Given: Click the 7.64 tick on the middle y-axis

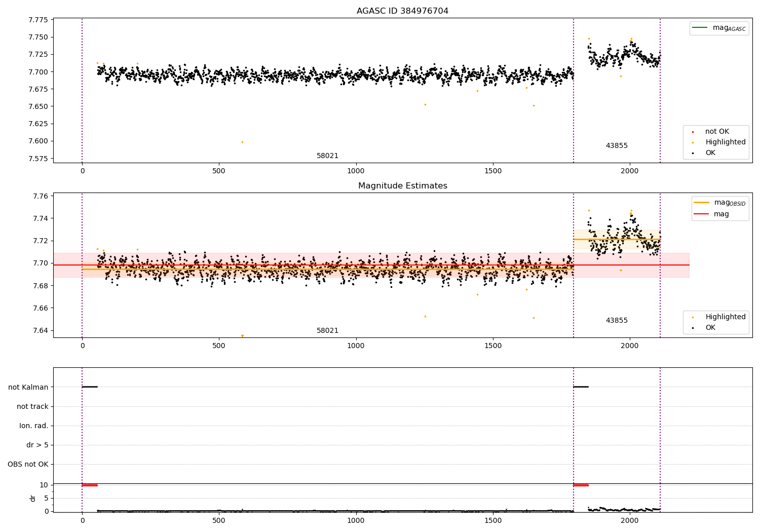Looking at the screenshot, I should coord(40,330).
